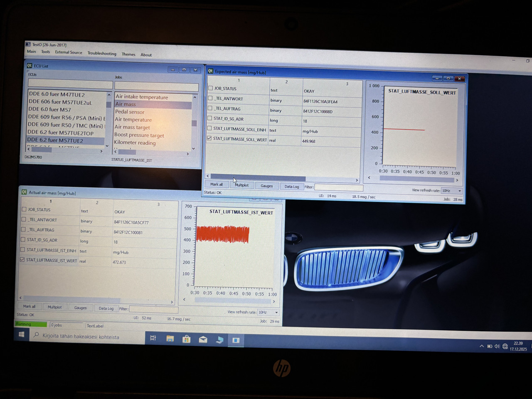
Task: Select the Kilometer reading job
Action: click(135, 143)
